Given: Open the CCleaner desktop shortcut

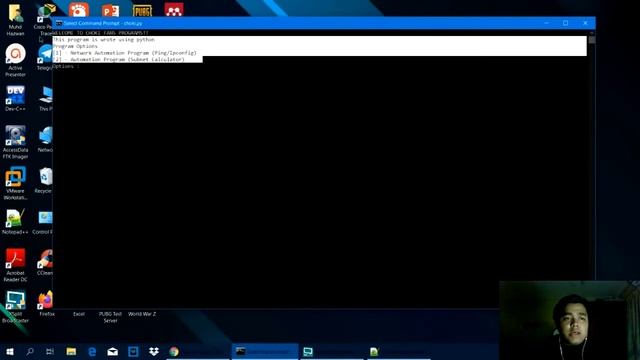Looking at the screenshot, I should pos(45,262).
